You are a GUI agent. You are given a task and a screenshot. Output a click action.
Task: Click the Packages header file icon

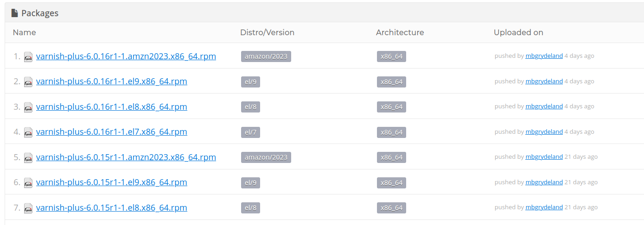[x=15, y=13]
